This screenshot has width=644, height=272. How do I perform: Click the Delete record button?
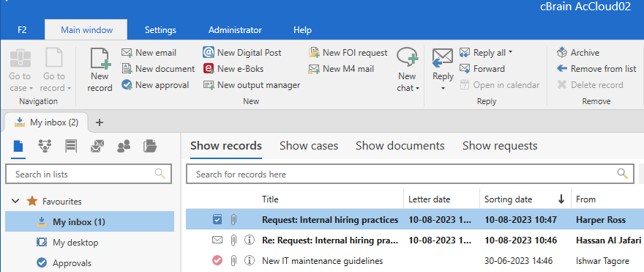click(590, 85)
